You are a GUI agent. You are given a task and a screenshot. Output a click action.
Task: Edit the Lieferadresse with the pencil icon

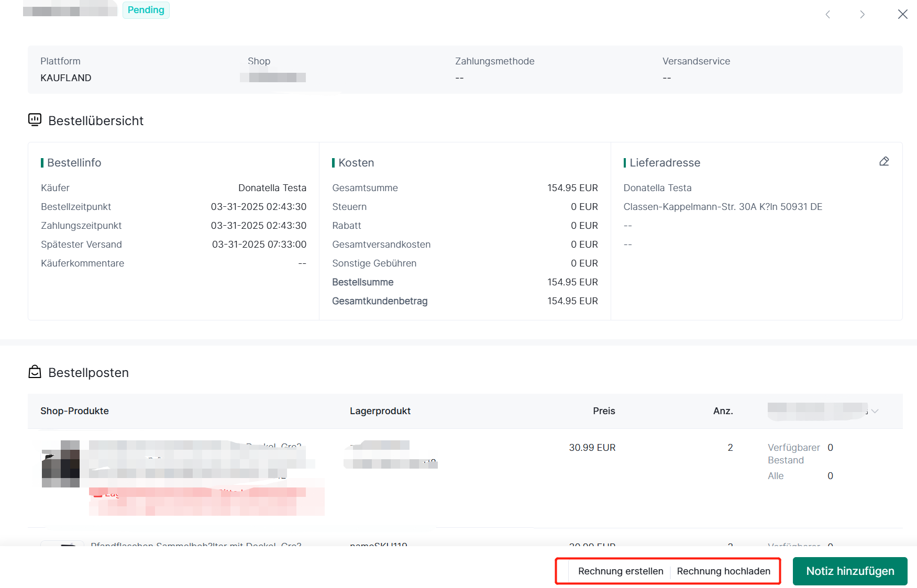[884, 161]
